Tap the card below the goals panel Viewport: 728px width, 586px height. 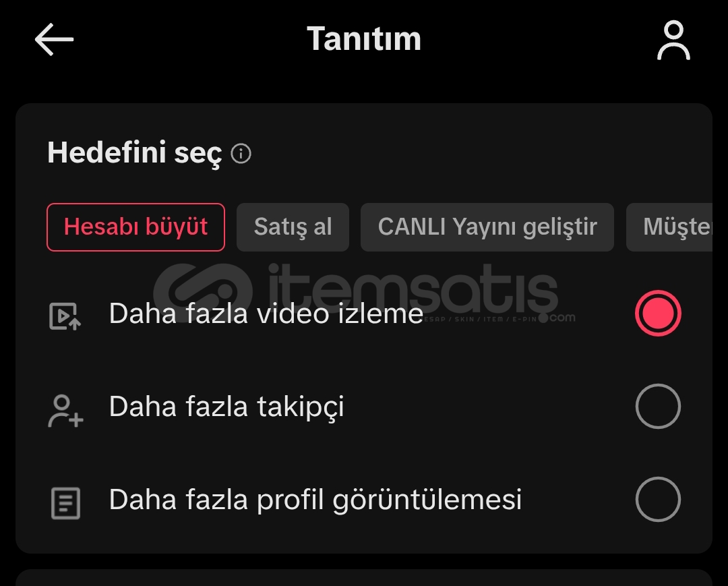tap(364, 578)
